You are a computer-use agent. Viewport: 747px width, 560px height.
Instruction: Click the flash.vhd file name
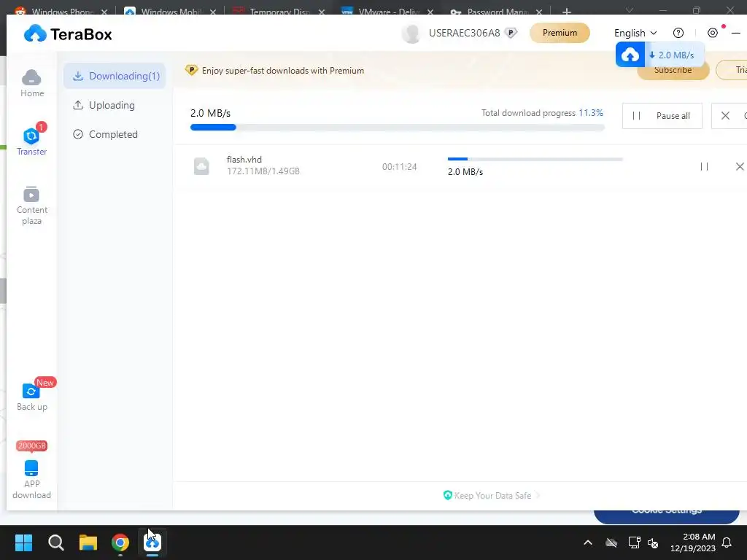pyautogui.click(x=244, y=160)
